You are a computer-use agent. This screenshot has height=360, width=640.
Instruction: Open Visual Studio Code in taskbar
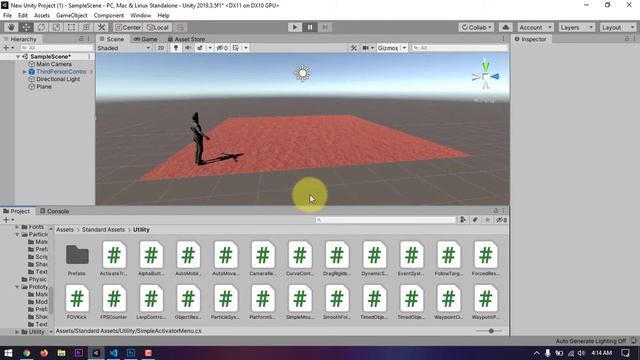point(113,353)
